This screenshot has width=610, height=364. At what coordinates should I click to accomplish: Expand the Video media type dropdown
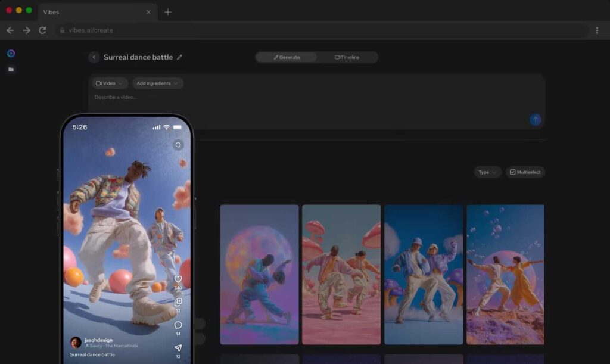(x=108, y=83)
